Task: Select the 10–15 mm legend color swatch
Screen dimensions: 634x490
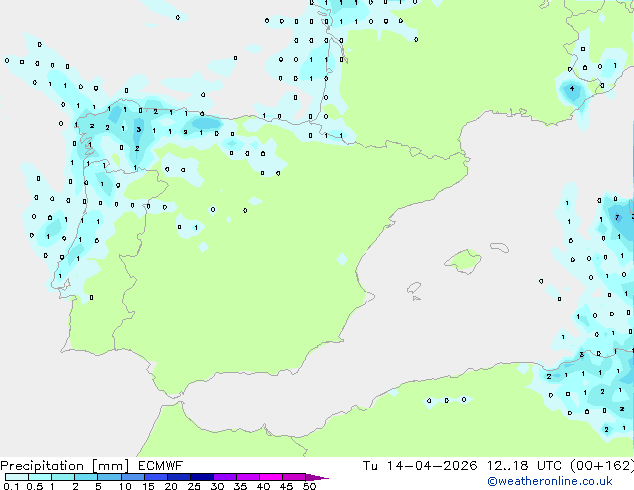Action: 132,477
